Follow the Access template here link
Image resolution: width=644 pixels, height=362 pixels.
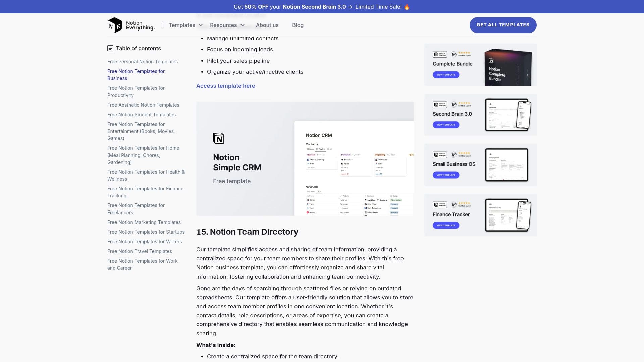225,86
